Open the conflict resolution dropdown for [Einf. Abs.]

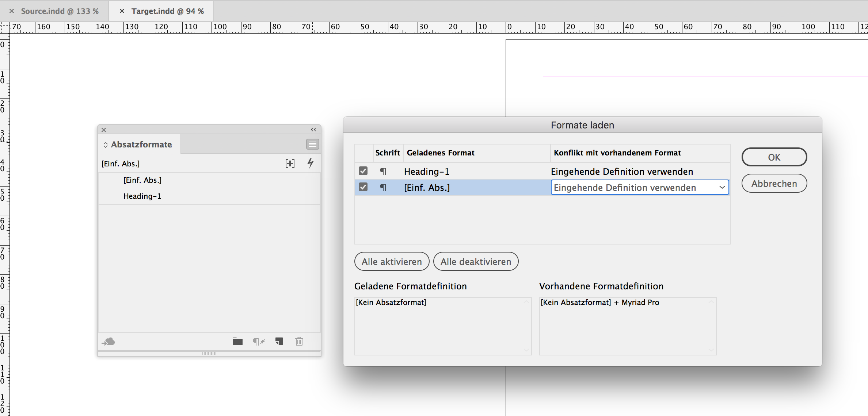[722, 187]
